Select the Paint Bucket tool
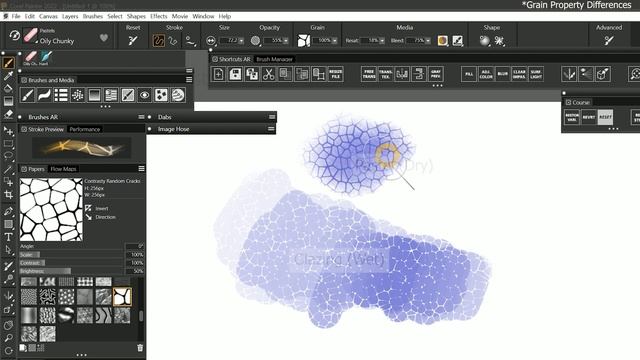640x360 pixels. coord(9,88)
